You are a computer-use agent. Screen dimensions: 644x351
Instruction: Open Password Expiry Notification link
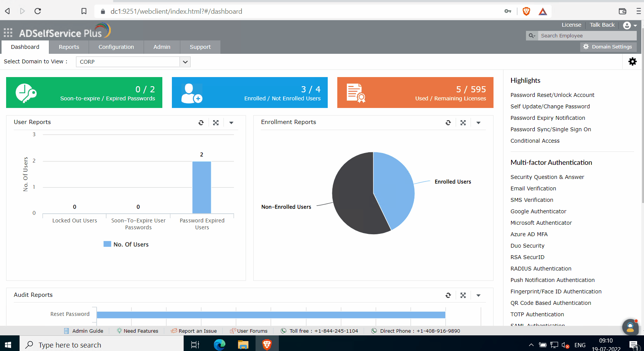click(548, 118)
